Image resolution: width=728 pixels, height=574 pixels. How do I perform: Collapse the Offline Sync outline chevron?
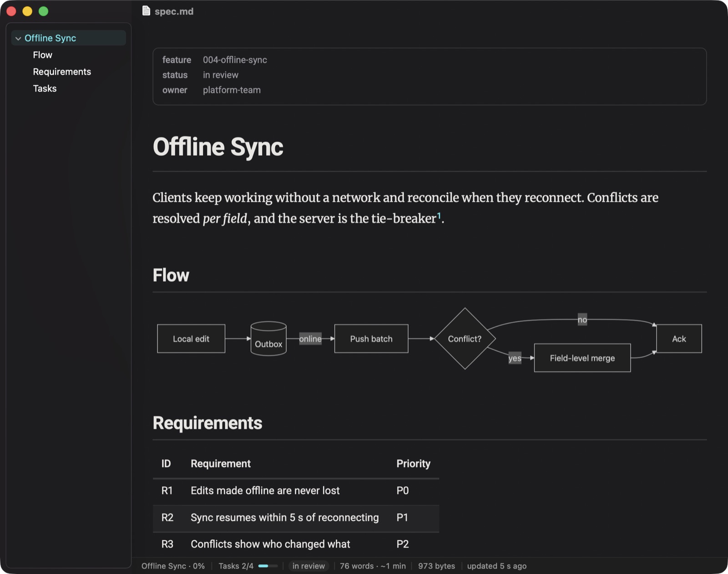(18, 38)
